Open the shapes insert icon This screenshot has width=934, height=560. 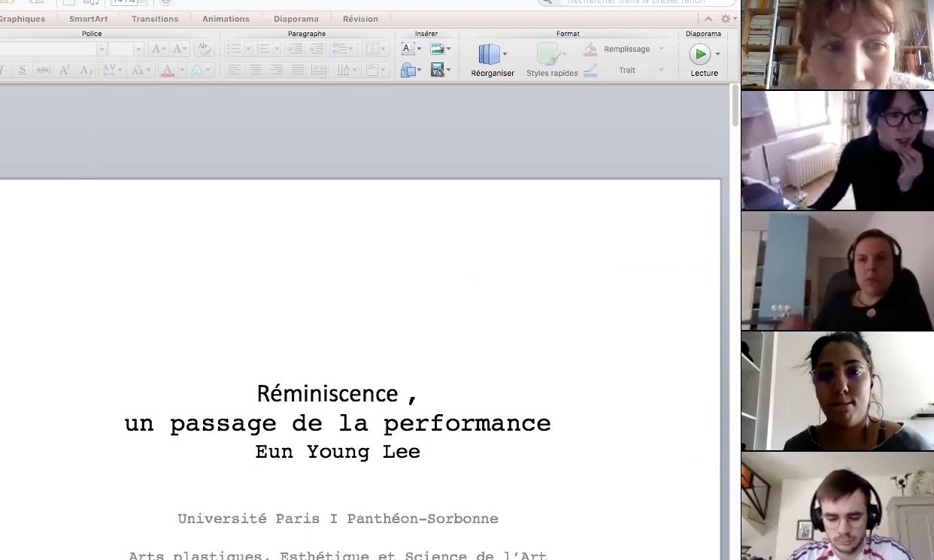(x=408, y=70)
